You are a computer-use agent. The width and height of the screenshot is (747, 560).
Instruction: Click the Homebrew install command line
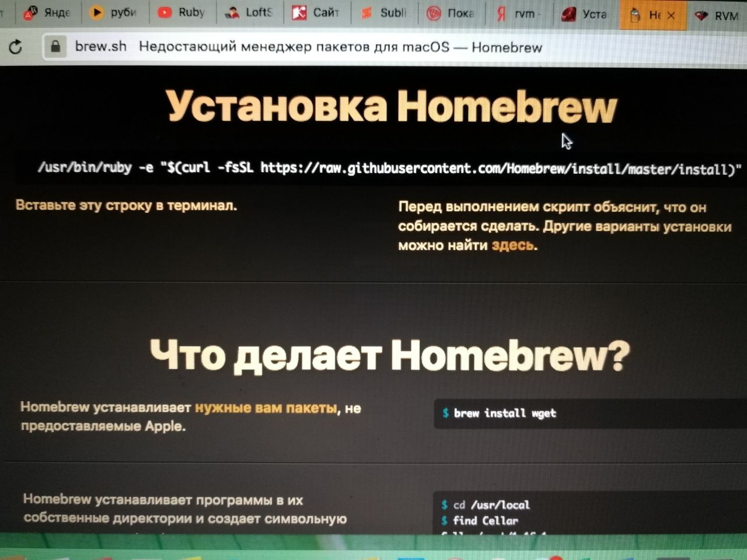(x=390, y=169)
